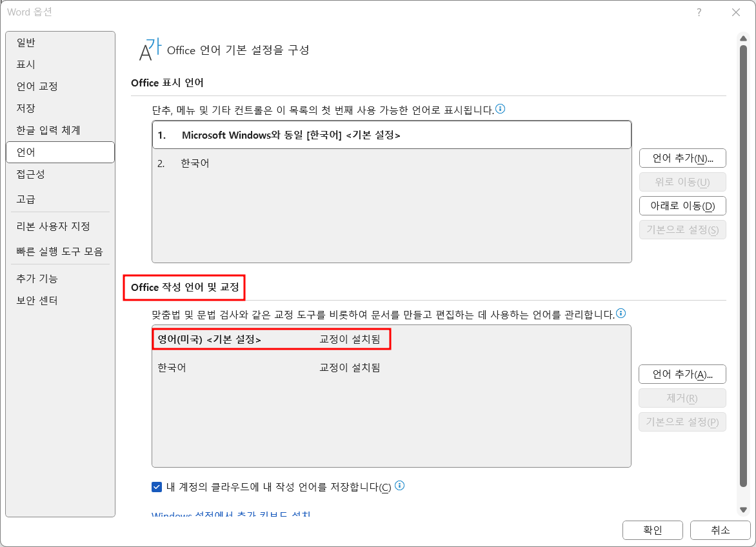
Task: Click the 취소 button
Action: pos(721,530)
